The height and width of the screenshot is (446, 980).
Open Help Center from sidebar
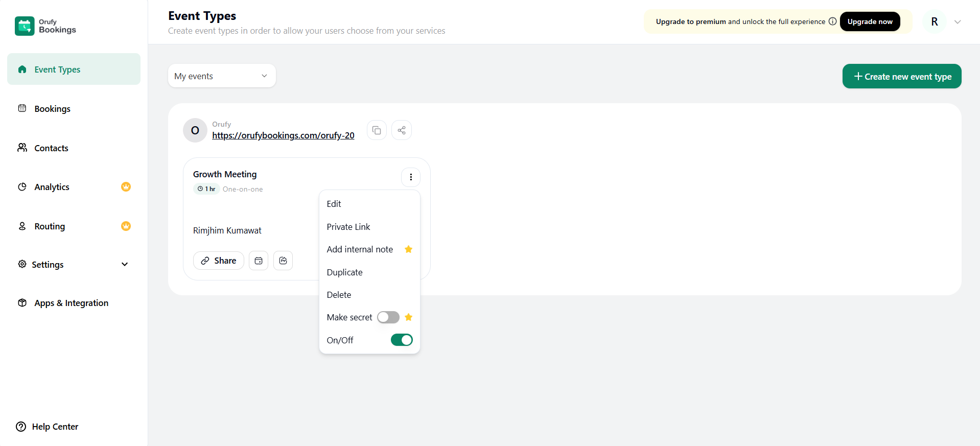pos(48,427)
